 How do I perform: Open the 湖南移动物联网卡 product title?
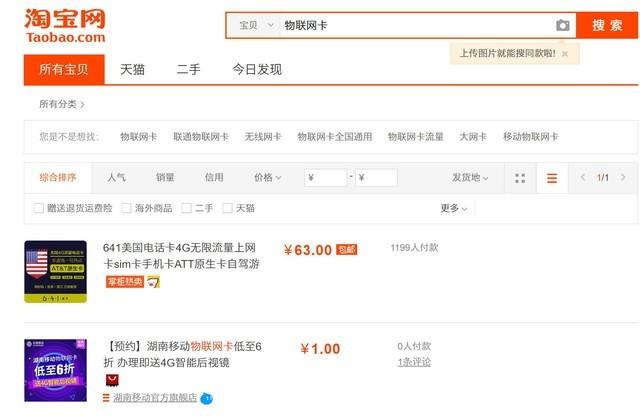pos(182,354)
